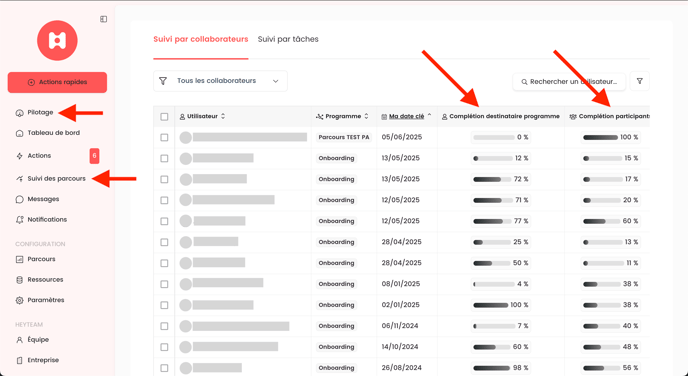Click the Entreprise building icon
This screenshot has height=376, width=688.
(19, 361)
